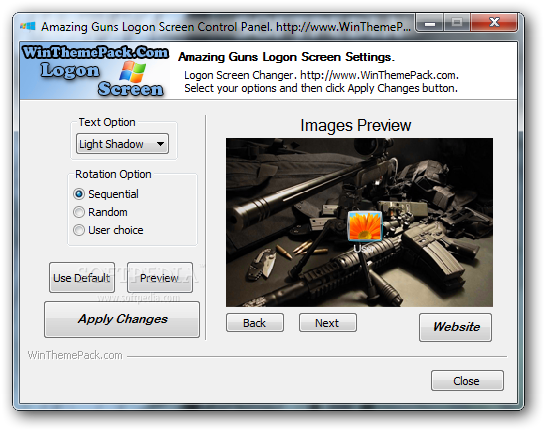Image resolution: width=545 pixels, height=431 pixels.
Task: Open the Text Option Light Shadow dropdown
Action: [122, 144]
